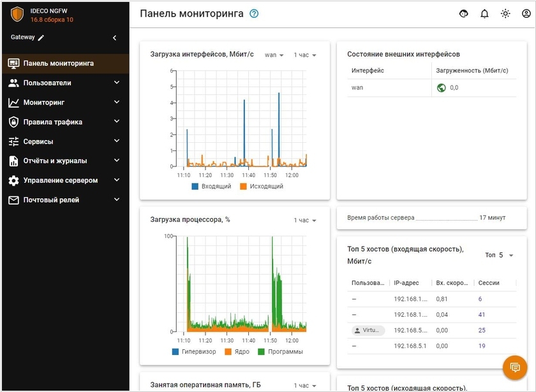This screenshot has width=536, height=392.
Task: Click incoming speed value 0,81
Action: point(442,299)
